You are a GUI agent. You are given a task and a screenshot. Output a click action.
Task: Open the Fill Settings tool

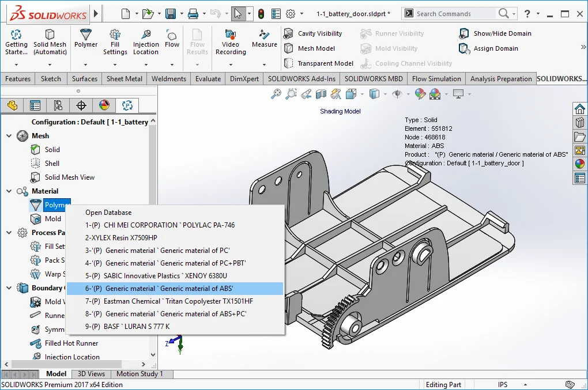[115, 35]
